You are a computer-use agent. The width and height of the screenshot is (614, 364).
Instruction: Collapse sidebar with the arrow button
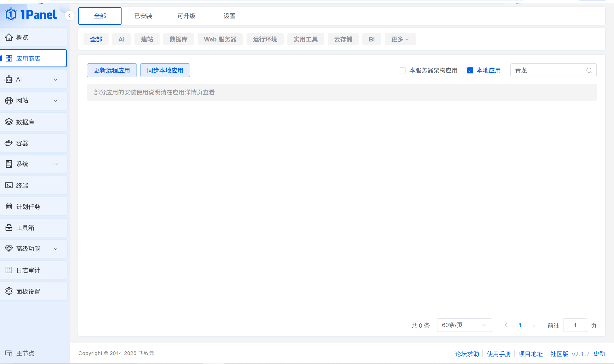pos(70,16)
